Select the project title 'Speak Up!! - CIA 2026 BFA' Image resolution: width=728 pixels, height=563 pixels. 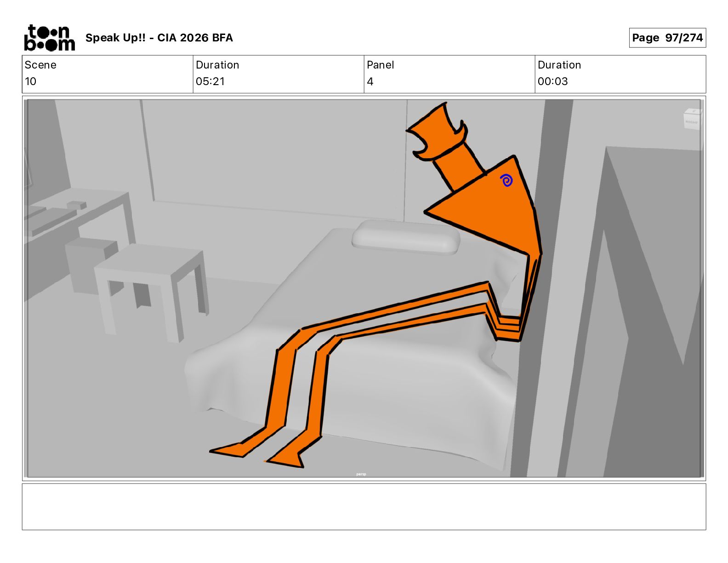pyautogui.click(x=159, y=38)
